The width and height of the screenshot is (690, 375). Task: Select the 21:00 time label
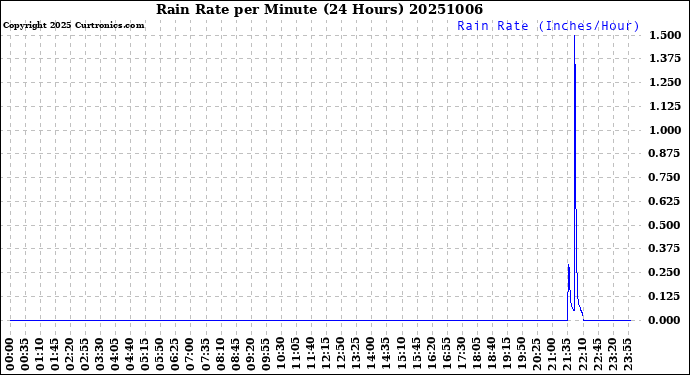(x=552, y=355)
